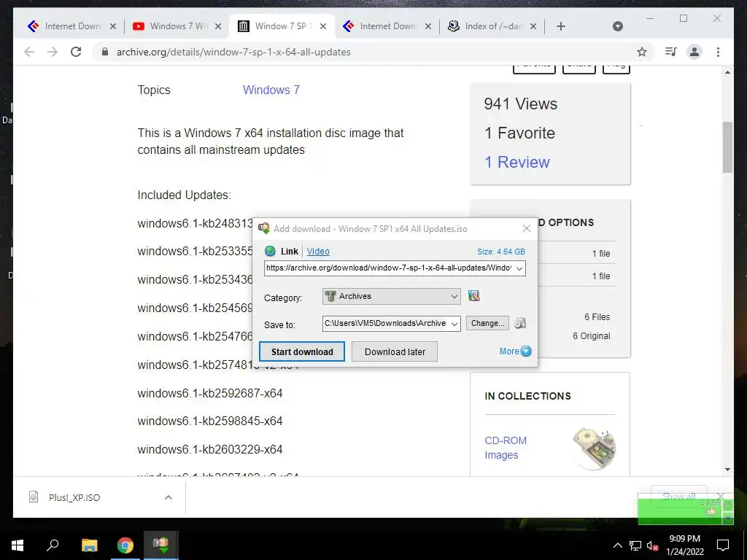Switch to the second Internet Download tab

[x=387, y=26]
